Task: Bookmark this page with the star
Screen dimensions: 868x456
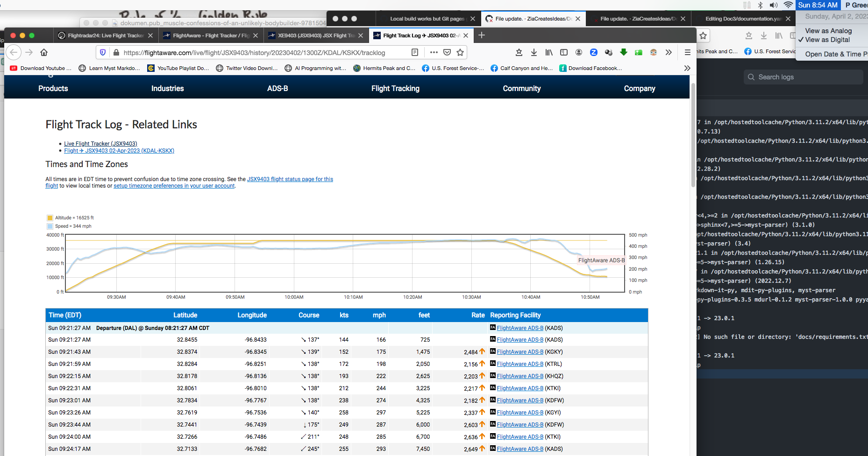Action: pos(460,52)
